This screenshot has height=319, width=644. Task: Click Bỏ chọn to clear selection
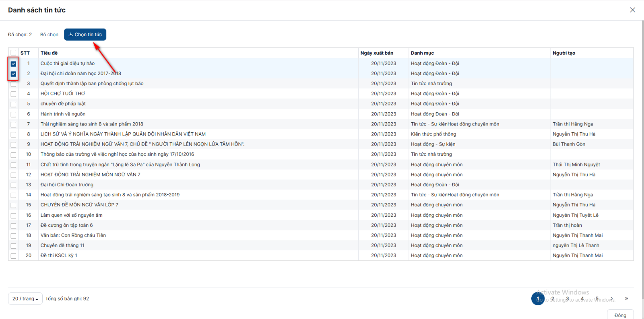tap(49, 35)
